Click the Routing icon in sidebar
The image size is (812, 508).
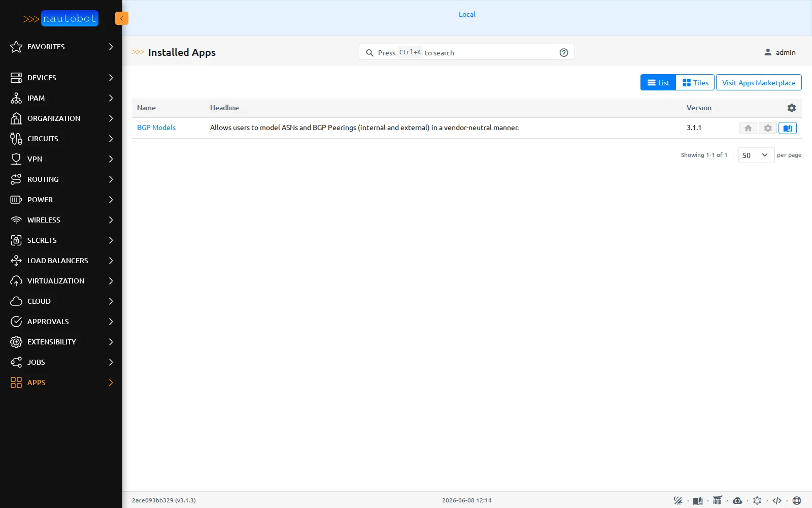(16, 179)
